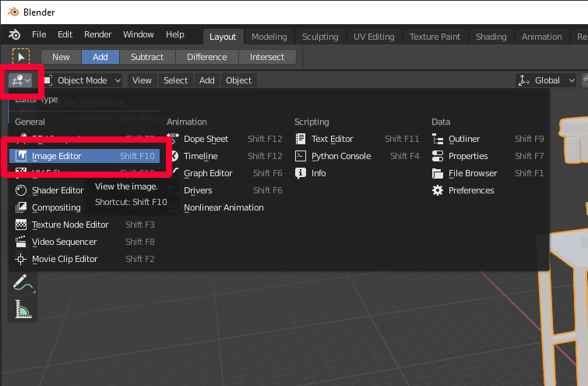Switch to the Sculpting workspace tab
The image size is (588, 386).
320,37
